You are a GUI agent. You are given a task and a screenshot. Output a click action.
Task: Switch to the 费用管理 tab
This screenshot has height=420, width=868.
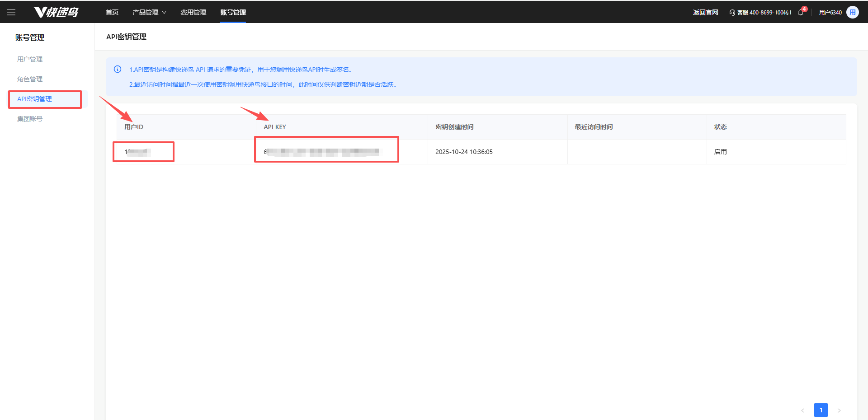click(193, 12)
